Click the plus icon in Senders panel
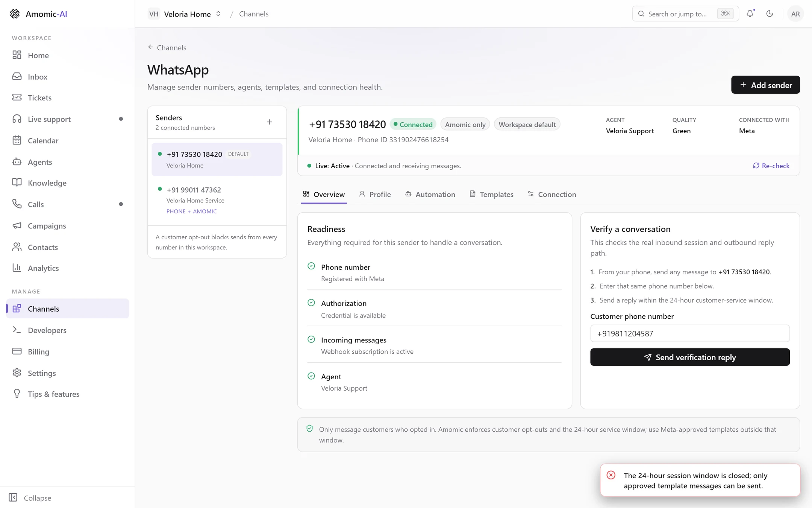Image resolution: width=812 pixels, height=508 pixels. pyautogui.click(x=270, y=122)
